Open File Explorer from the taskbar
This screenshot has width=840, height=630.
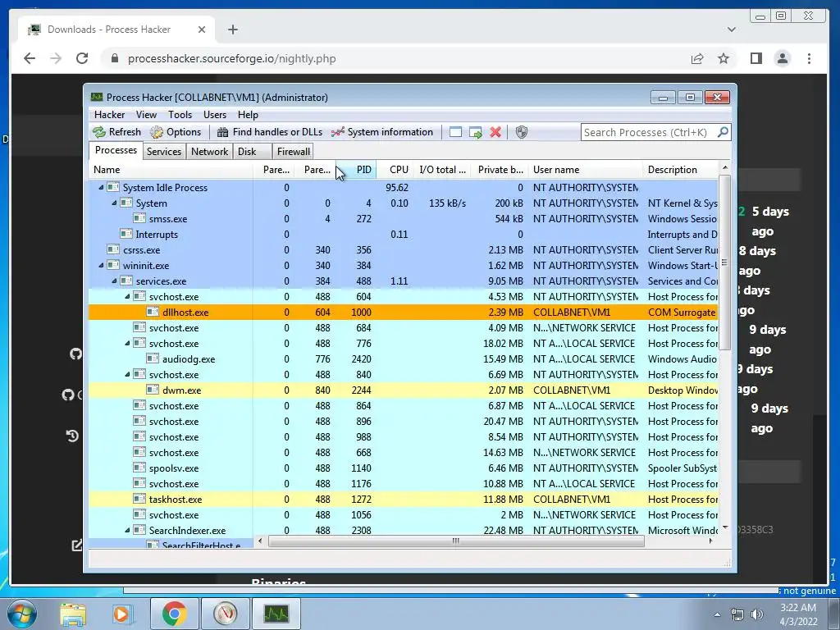tap(73, 614)
